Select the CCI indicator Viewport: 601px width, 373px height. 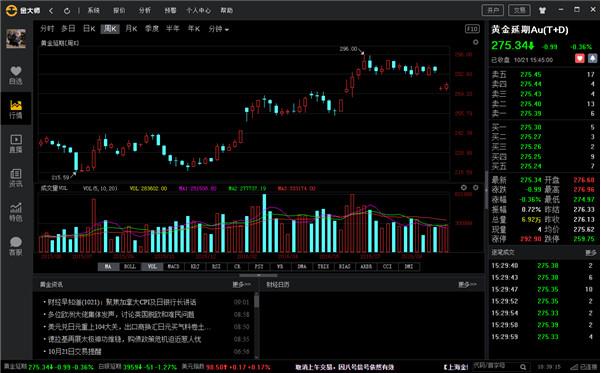coord(388,266)
